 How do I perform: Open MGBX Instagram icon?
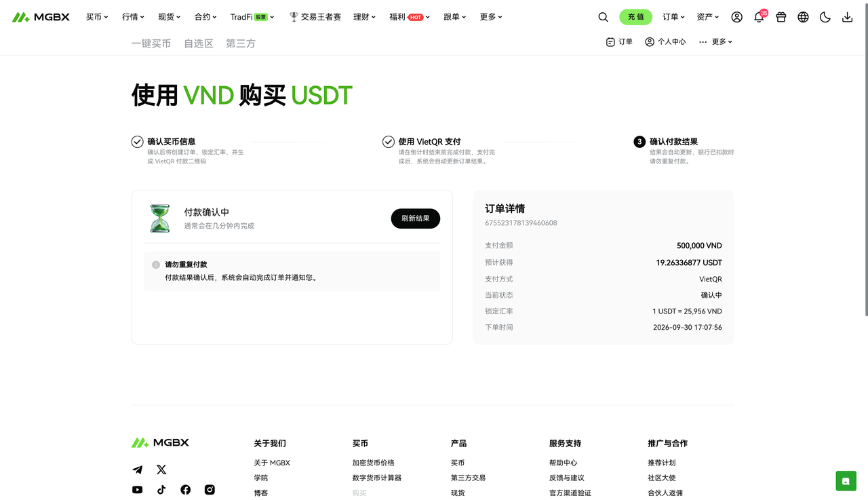point(210,490)
